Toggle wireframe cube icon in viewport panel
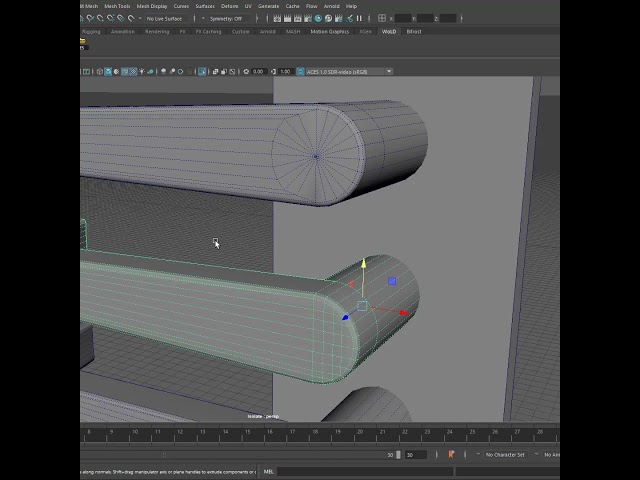 [100, 72]
